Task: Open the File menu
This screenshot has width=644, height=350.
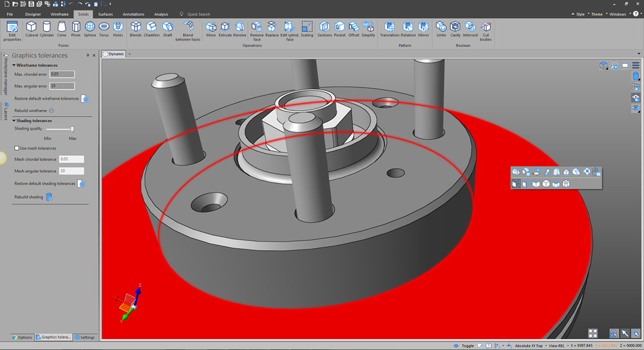Action: [x=10, y=14]
